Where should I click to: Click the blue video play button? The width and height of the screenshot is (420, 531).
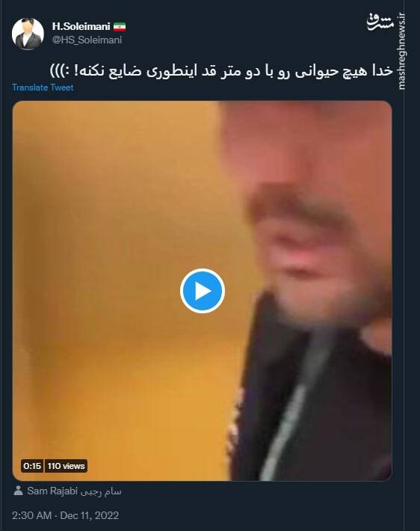[203, 291]
